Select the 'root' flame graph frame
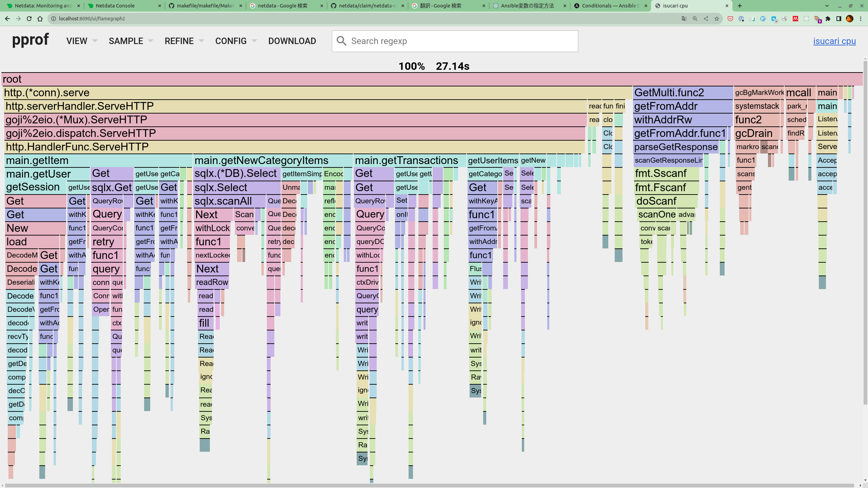Screen dimensions: 868x488 [432, 79]
